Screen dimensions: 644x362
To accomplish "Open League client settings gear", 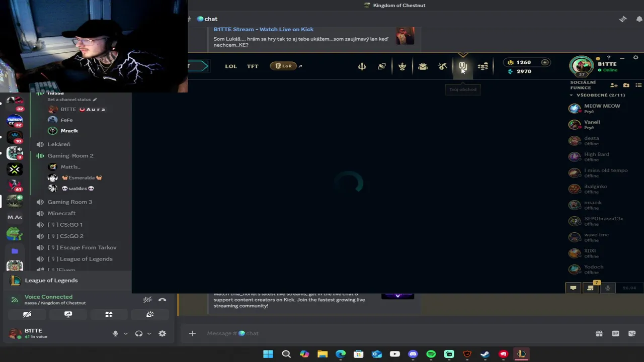I will click(x=635, y=58).
